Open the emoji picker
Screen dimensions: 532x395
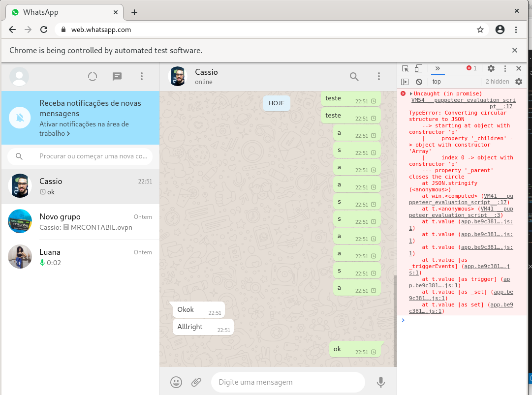tap(176, 382)
